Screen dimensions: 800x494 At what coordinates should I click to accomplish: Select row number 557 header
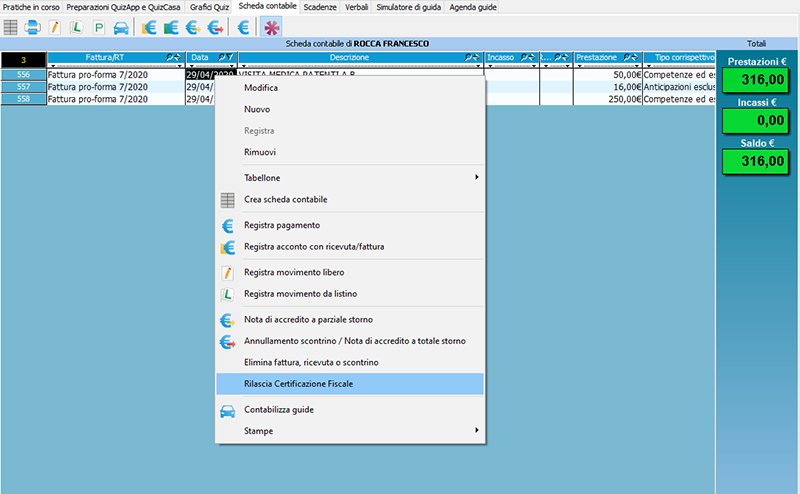(x=23, y=87)
